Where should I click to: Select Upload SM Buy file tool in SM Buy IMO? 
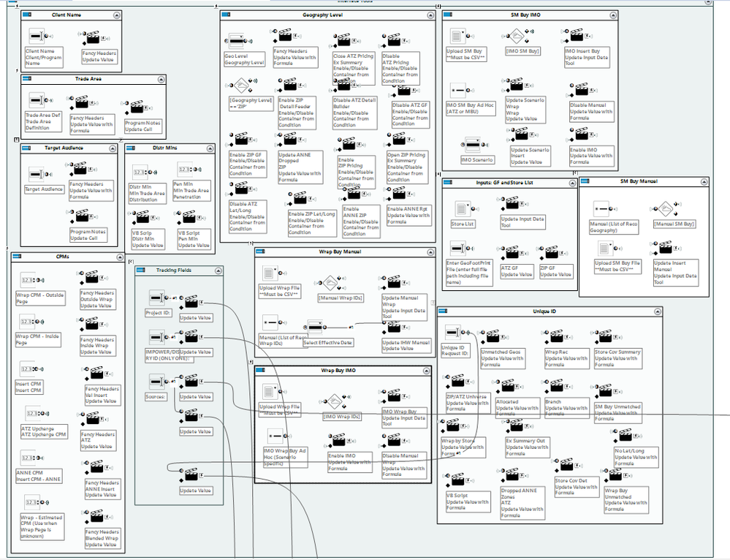click(457, 36)
